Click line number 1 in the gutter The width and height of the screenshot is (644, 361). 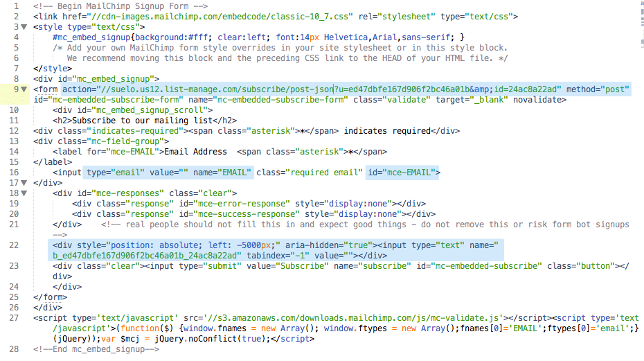(x=15, y=6)
